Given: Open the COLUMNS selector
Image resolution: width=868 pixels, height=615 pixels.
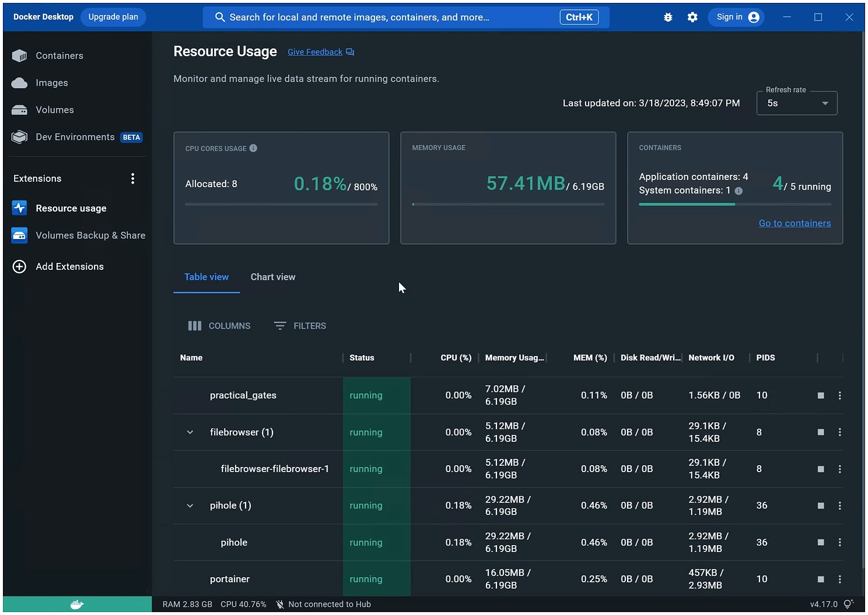Looking at the screenshot, I should coord(219,326).
